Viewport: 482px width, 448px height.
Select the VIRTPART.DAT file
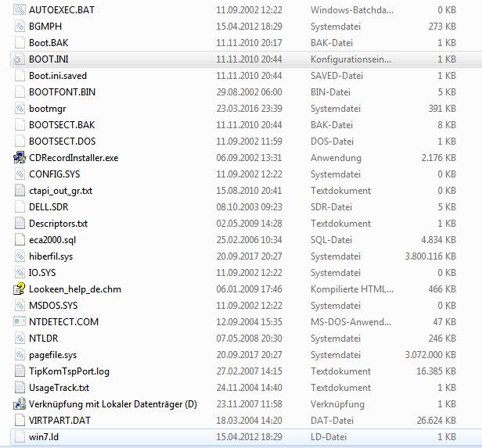[x=59, y=421]
